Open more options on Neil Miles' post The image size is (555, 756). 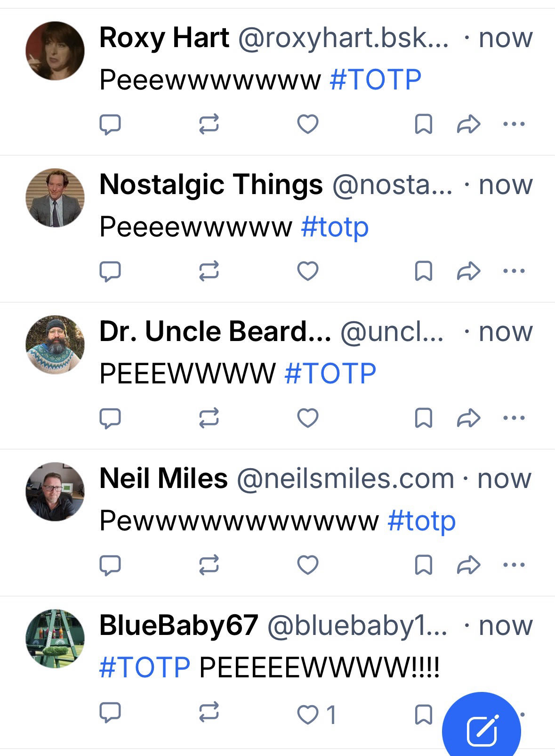514,564
